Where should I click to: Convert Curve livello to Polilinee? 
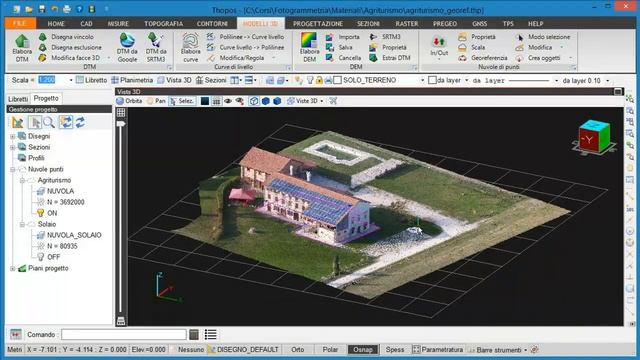[245, 47]
